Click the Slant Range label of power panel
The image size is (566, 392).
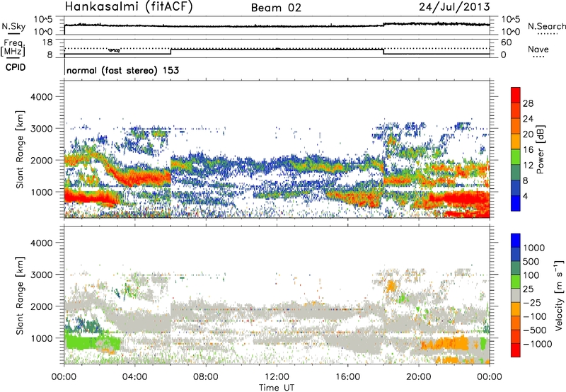[20, 149]
